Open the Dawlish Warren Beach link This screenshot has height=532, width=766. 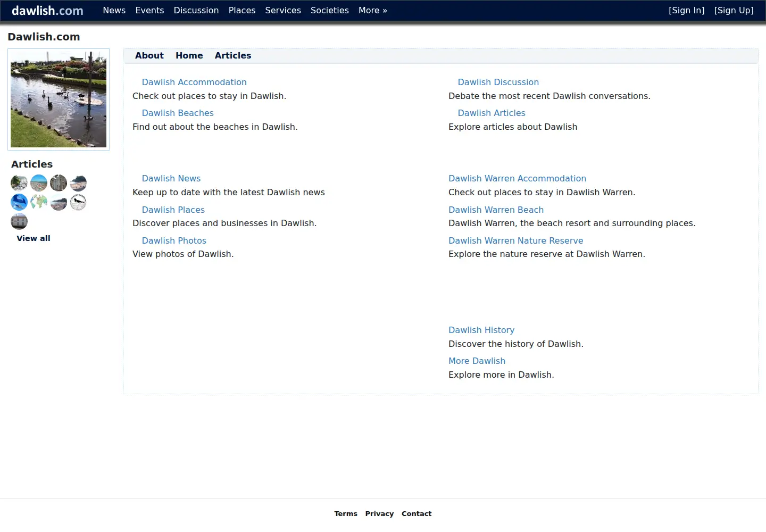tap(496, 210)
